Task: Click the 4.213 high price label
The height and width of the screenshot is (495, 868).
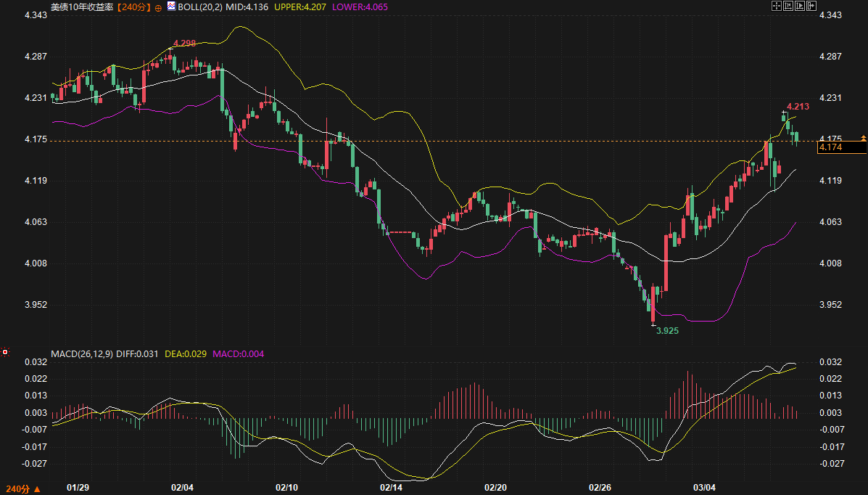Action: point(798,107)
